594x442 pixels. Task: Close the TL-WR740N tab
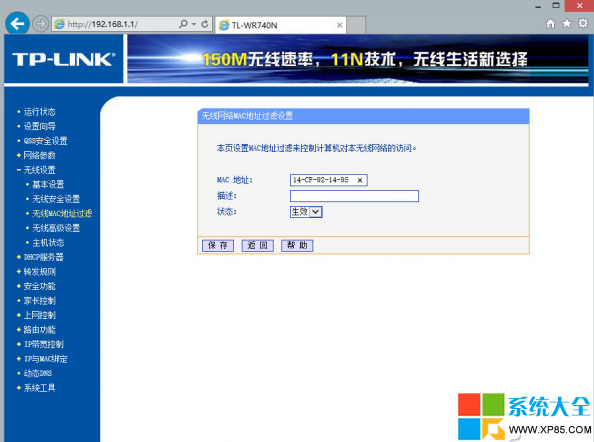pos(339,25)
